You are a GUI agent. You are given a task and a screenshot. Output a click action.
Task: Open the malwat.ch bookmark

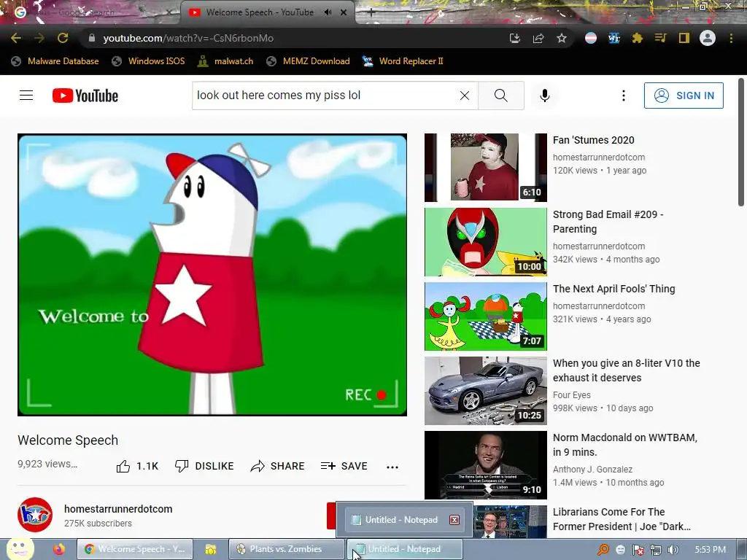[x=225, y=61]
